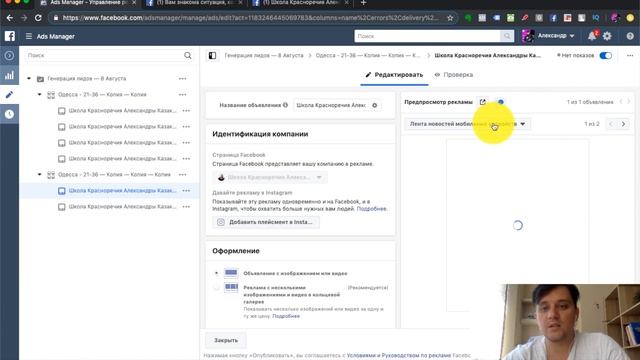Click the ad name input field
Screen dimensions: 640x360
click(331, 105)
